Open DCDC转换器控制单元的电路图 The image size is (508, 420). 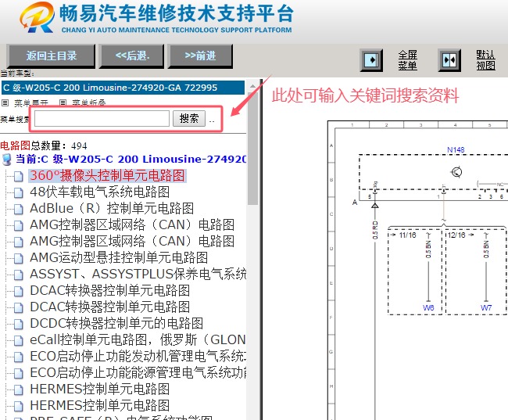click(116, 323)
